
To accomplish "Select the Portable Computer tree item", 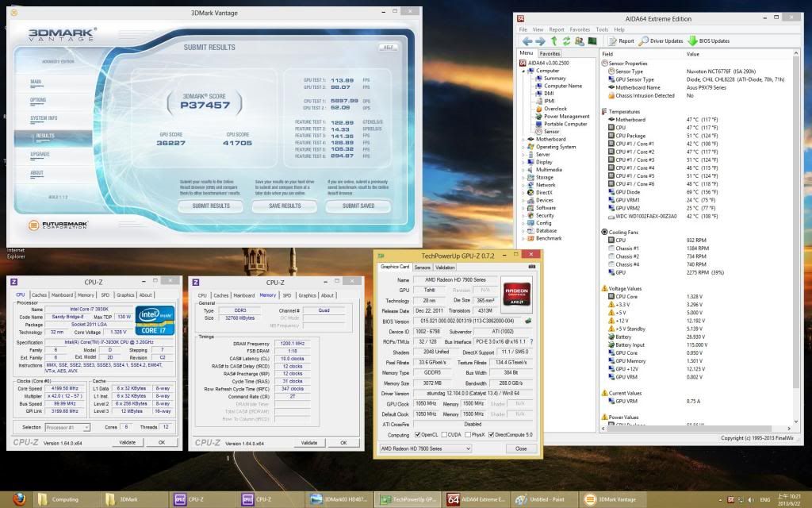I will click(565, 124).
